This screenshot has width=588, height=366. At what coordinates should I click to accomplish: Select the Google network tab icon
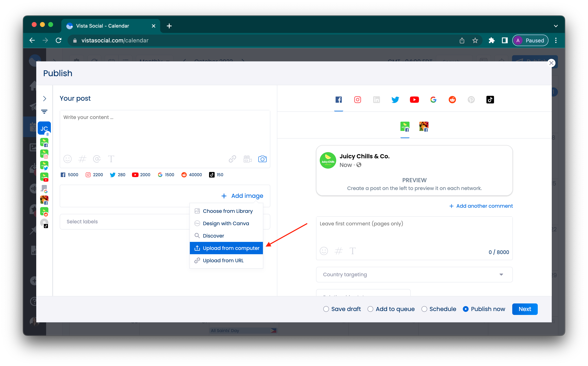433,100
